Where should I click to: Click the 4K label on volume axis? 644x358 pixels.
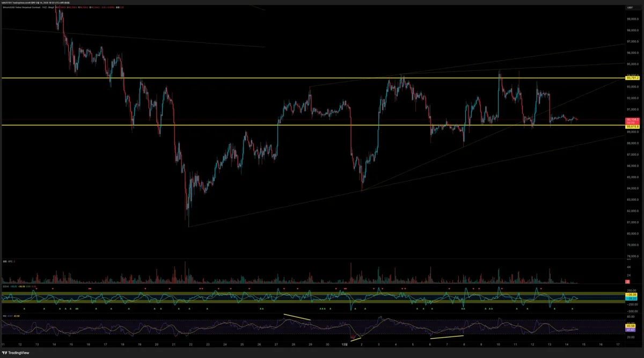[628, 267]
